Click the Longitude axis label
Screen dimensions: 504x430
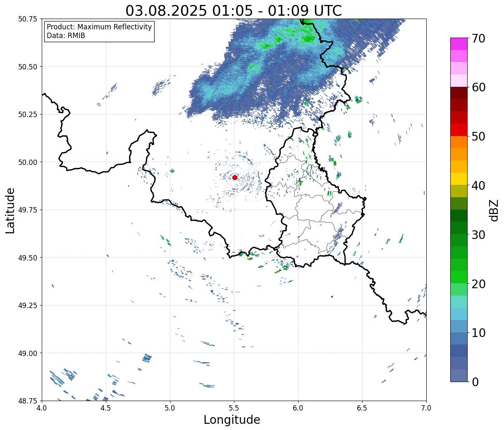tap(232, 420)
